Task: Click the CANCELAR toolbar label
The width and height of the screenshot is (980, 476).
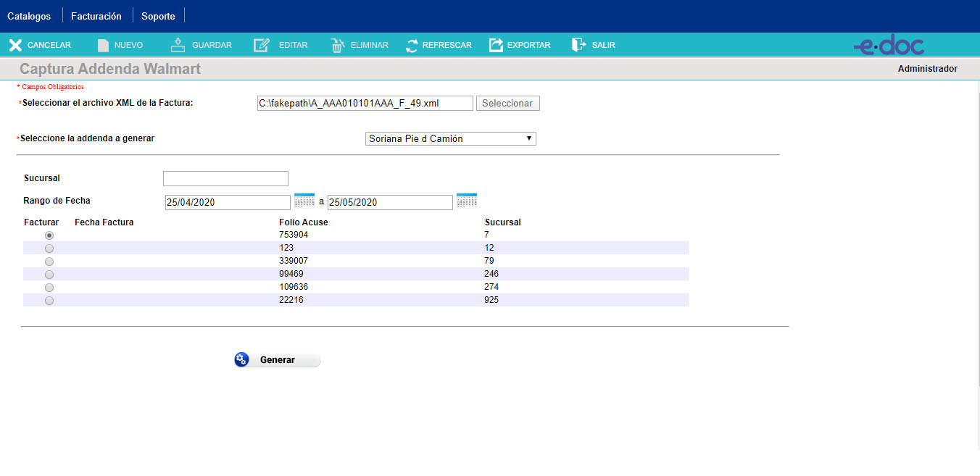Action: coord(49,45)
